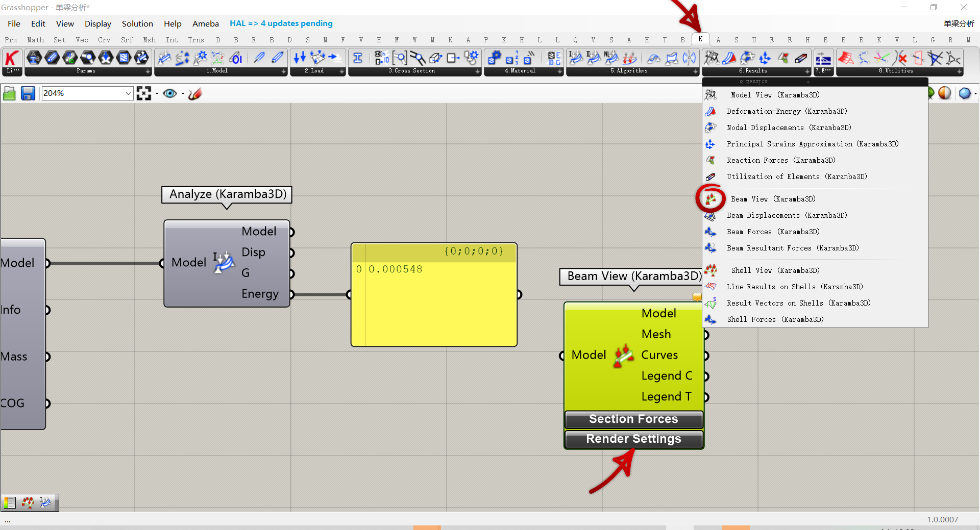
Task: Click the Model View icon in Results panel
Action: (x=712, y=58)
